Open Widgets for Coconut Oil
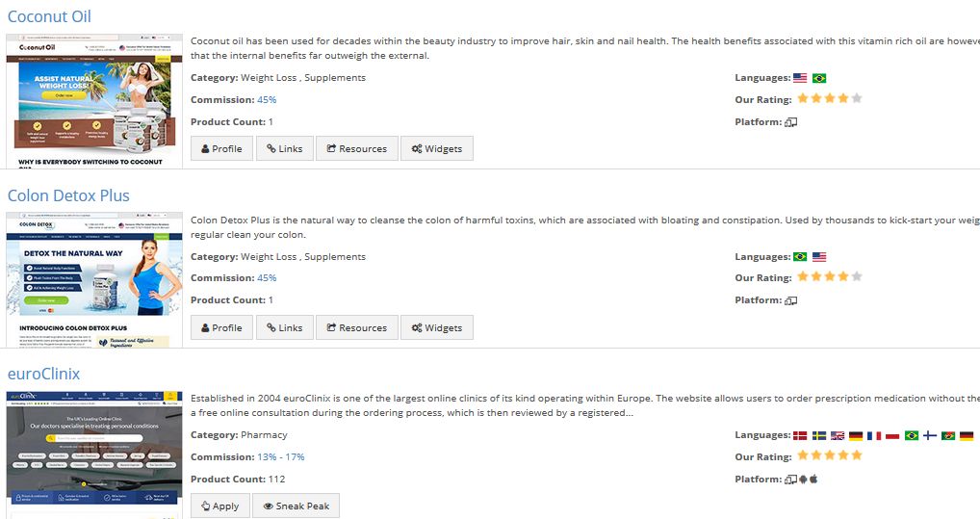The width and height of the screenshot is (980, 519). tap(437, 148)
